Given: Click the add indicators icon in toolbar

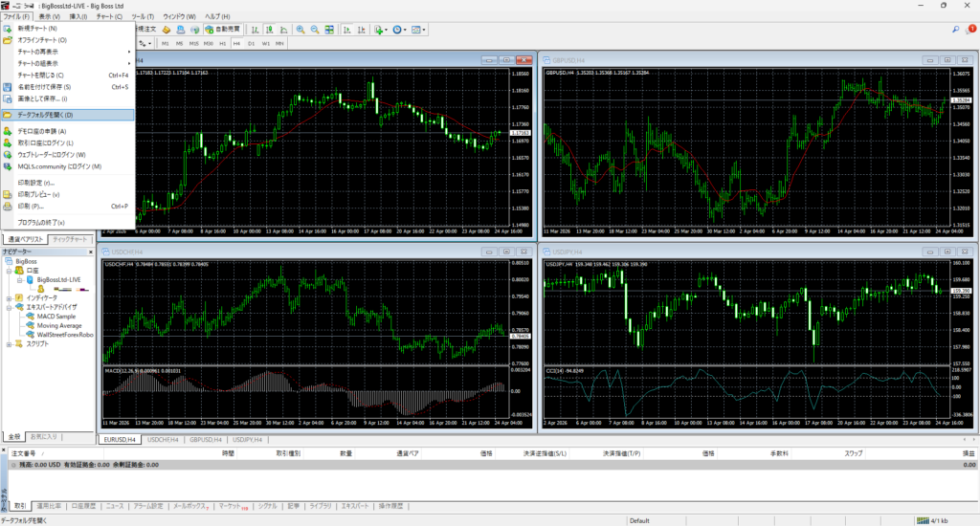Looking at the screenshot, I should click(380, 30).
